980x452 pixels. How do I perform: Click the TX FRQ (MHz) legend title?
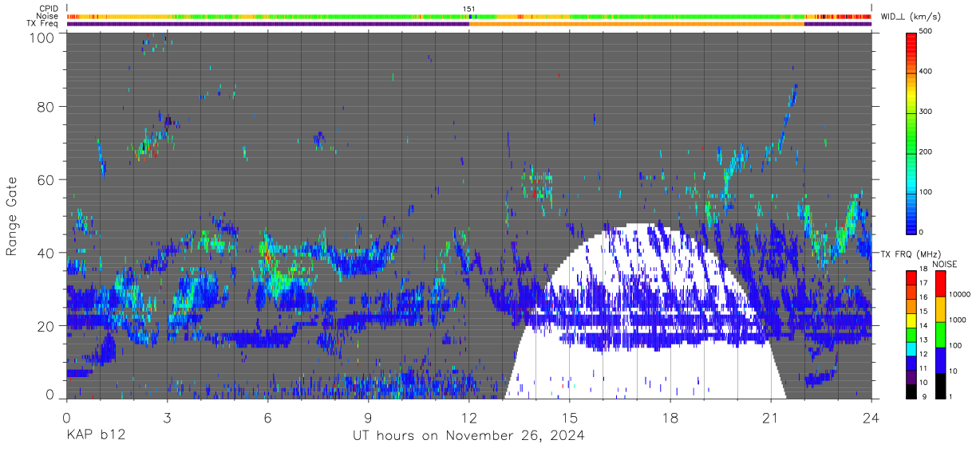(912, 254)
